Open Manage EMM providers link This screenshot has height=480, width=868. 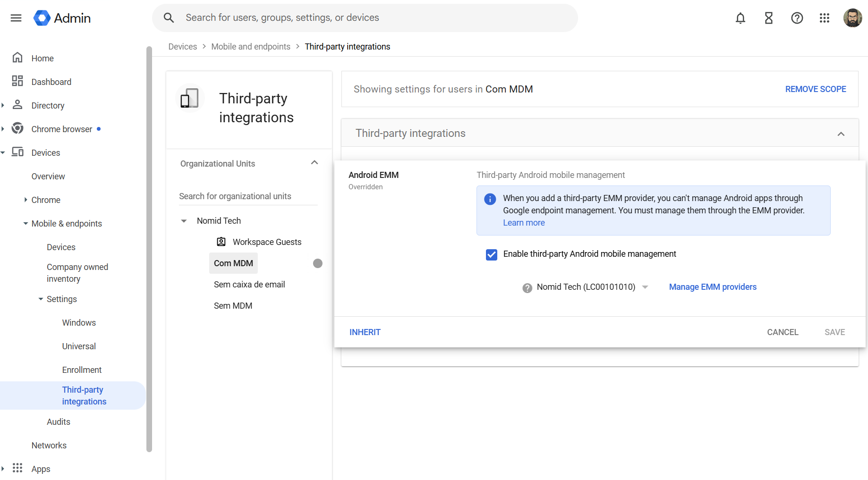tap(713, 287)
